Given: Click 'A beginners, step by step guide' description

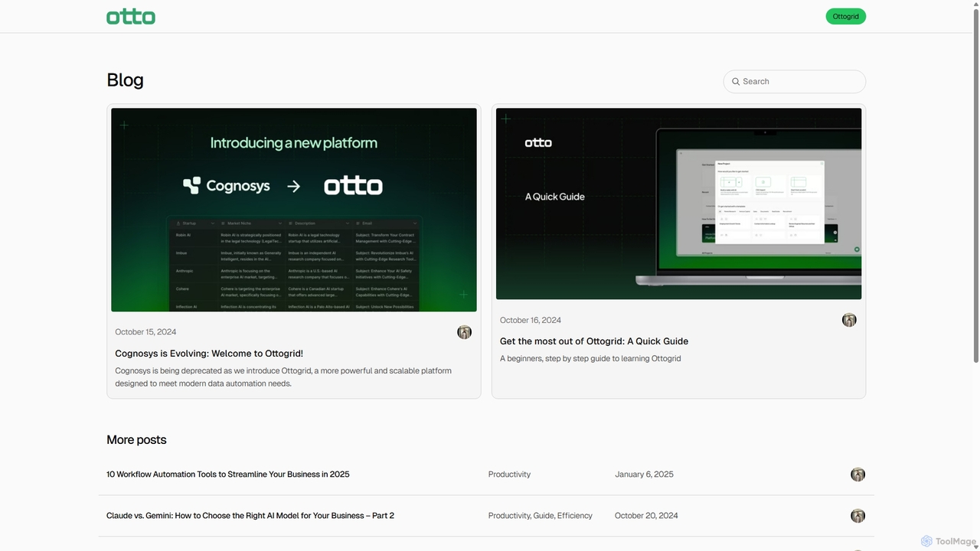Looking at the screenshot, I should [x=590, y=358].
